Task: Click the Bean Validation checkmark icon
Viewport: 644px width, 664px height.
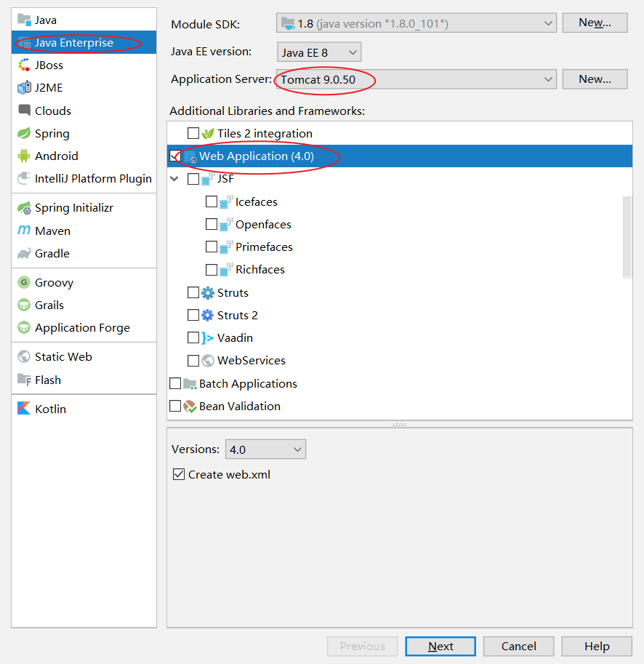Action: click(x=190, y=406)
